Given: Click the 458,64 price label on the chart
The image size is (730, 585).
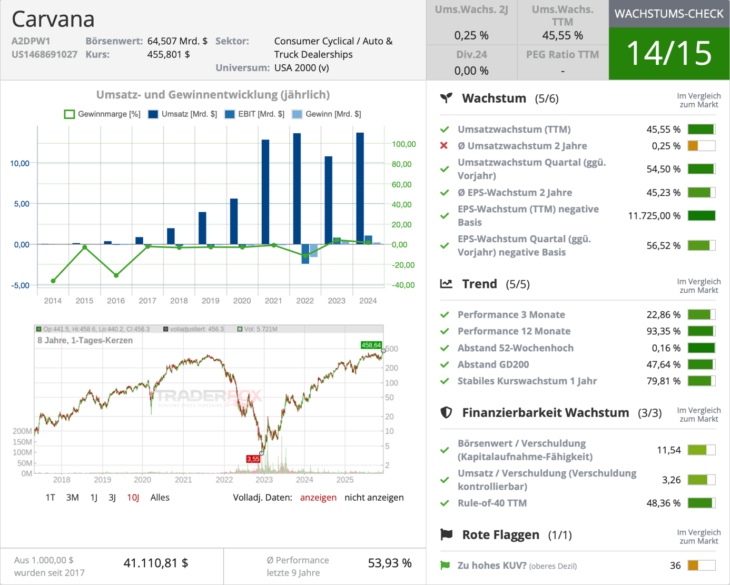Looking at the screenshot, I should coord(372,345).
